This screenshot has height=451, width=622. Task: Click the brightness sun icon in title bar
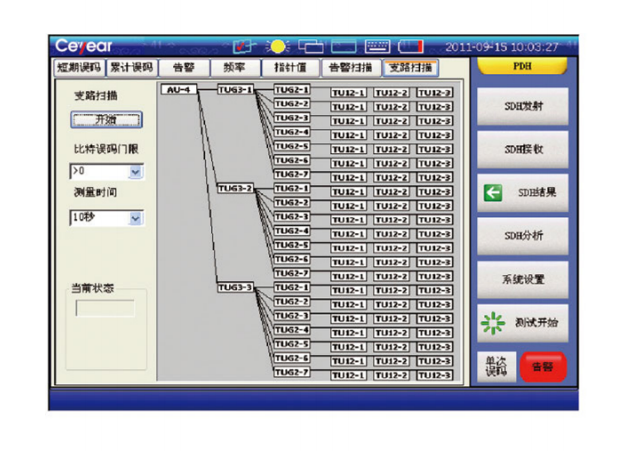[277, 47]
